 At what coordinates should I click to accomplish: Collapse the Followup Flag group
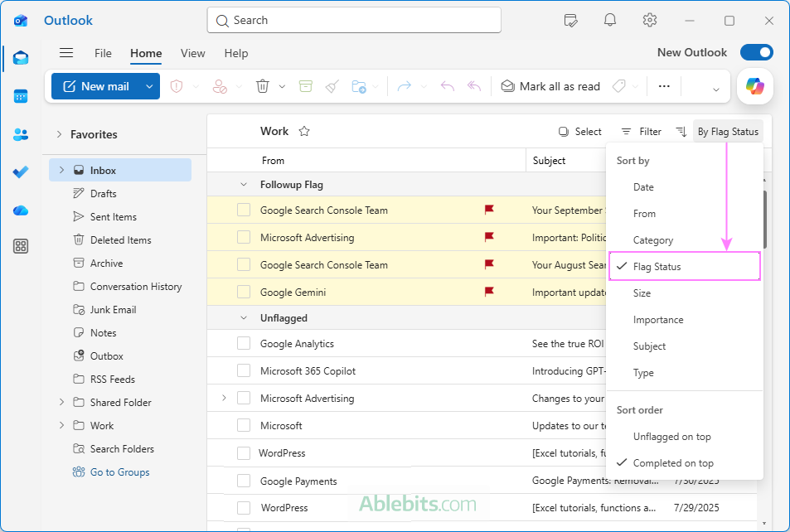pyautogui.click(x=244, y=185)
